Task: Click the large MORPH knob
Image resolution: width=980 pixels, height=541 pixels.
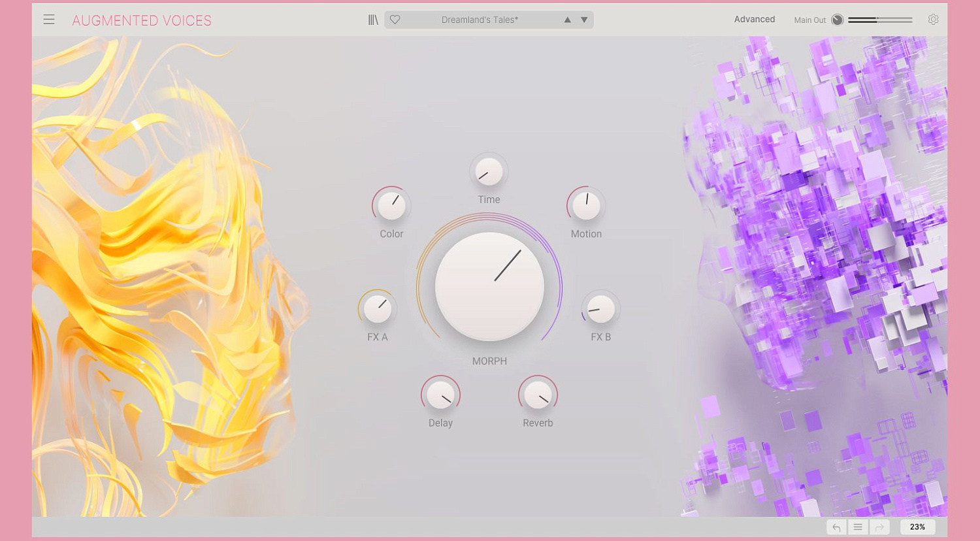Action: tap(489, 286)
